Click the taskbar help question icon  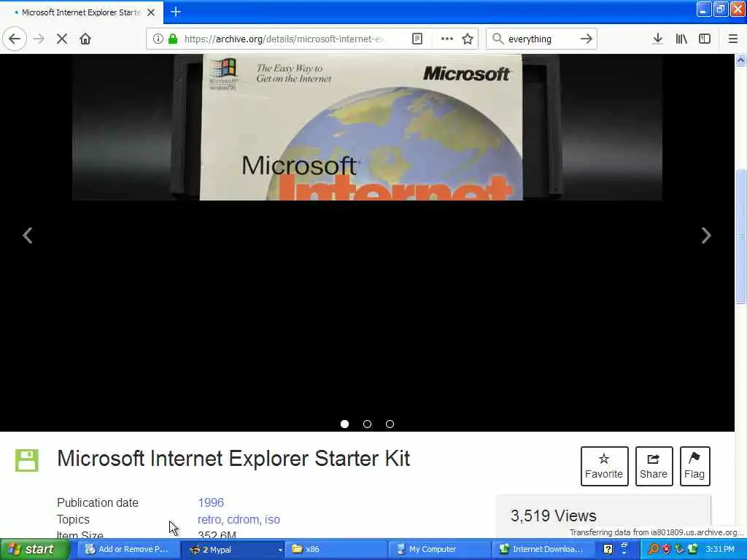(x=608, y=550)
